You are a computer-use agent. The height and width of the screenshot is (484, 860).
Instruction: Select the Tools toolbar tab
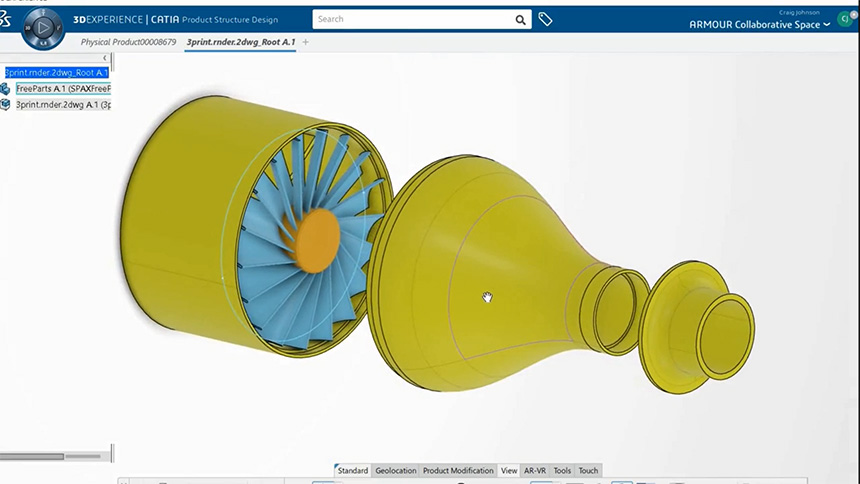coord(562,471)
